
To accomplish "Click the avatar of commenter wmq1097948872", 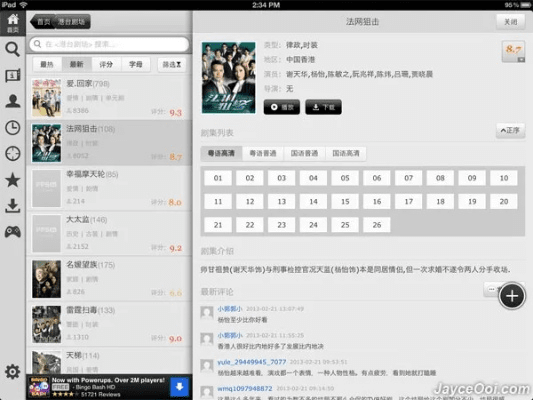I will point(207,392).
